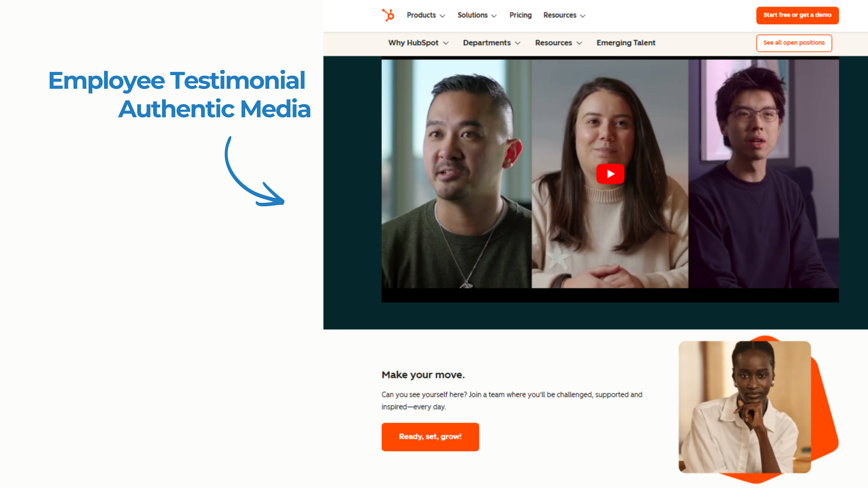Click the woman in white shirt photo

tap(745, 407)
